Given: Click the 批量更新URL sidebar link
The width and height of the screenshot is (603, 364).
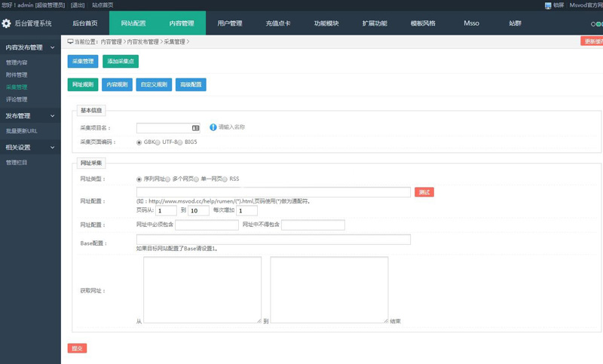Looking at the screenshot, I should coord(21,131).
